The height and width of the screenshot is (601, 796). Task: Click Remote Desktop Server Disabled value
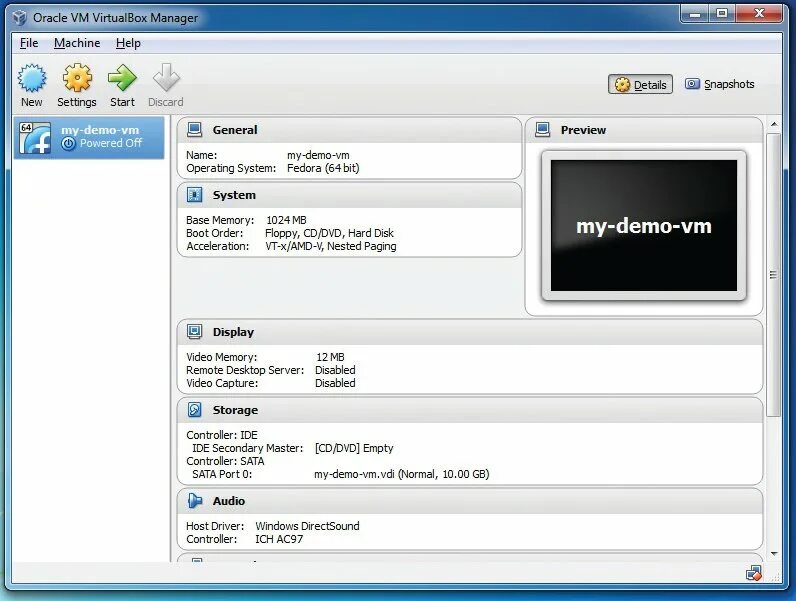[x=335, y=370]
